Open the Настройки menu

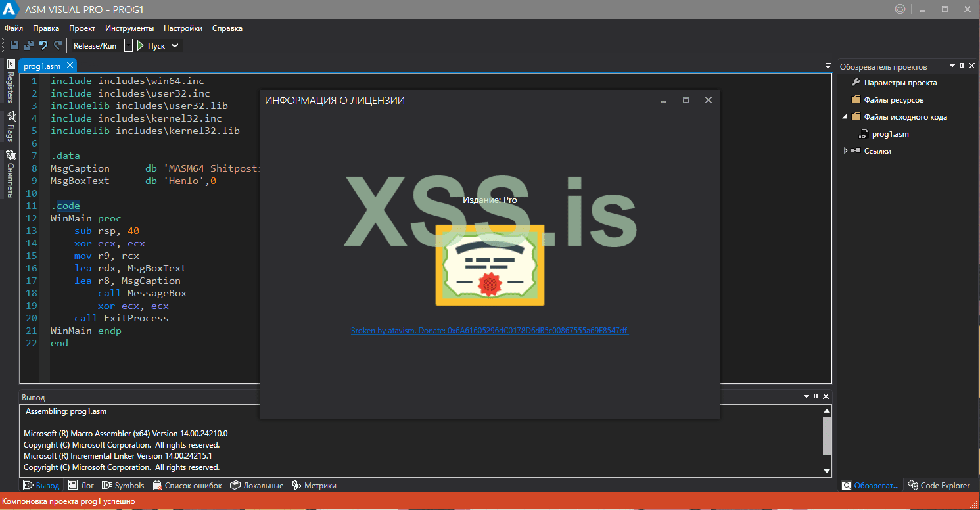coord(183,28)
